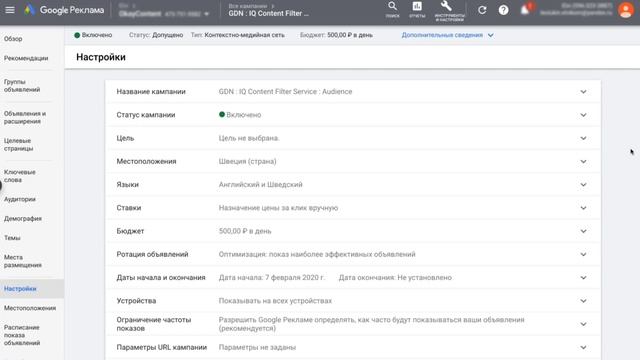Viewport: 640px width, 360px height.
Task: Expand the Местоположения settings row
Action: [x=353, y=161]
